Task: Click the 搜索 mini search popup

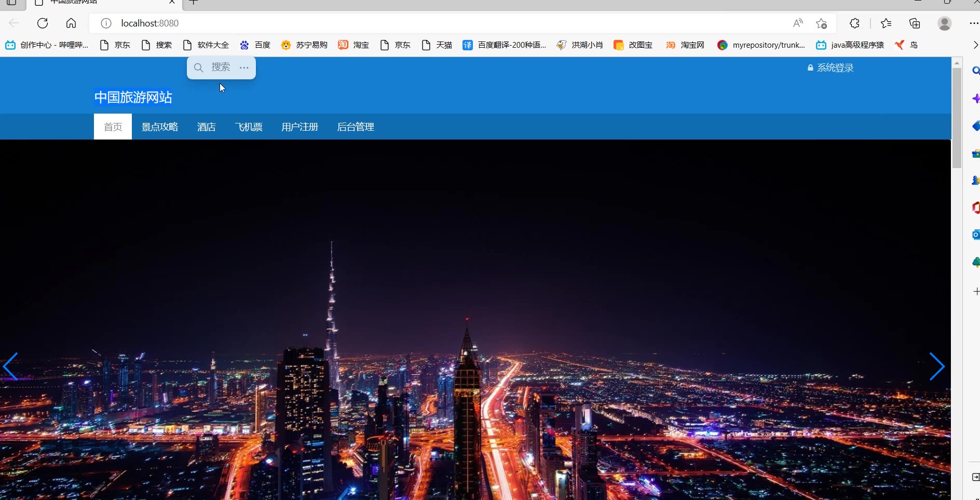Action: (x=213, y=67)
